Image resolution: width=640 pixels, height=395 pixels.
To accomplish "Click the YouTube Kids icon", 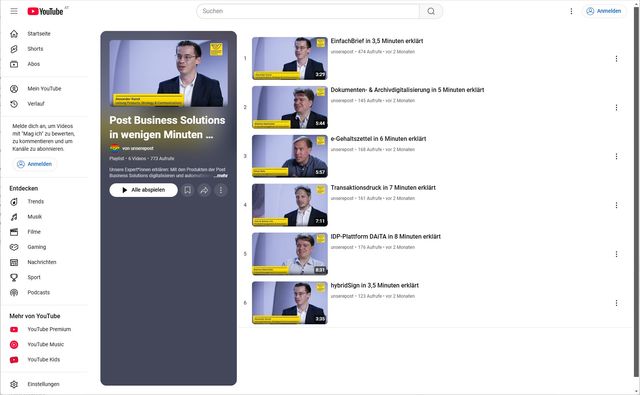I will (14, 359).
